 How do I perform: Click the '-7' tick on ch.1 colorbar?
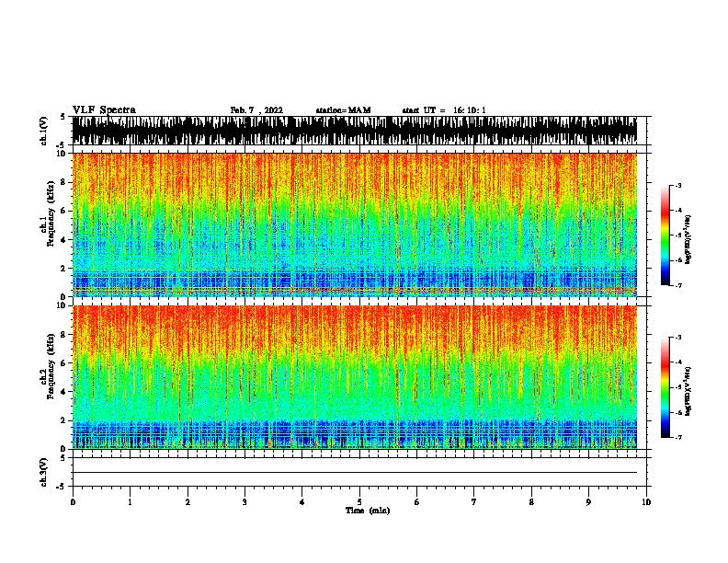point(677,285)
